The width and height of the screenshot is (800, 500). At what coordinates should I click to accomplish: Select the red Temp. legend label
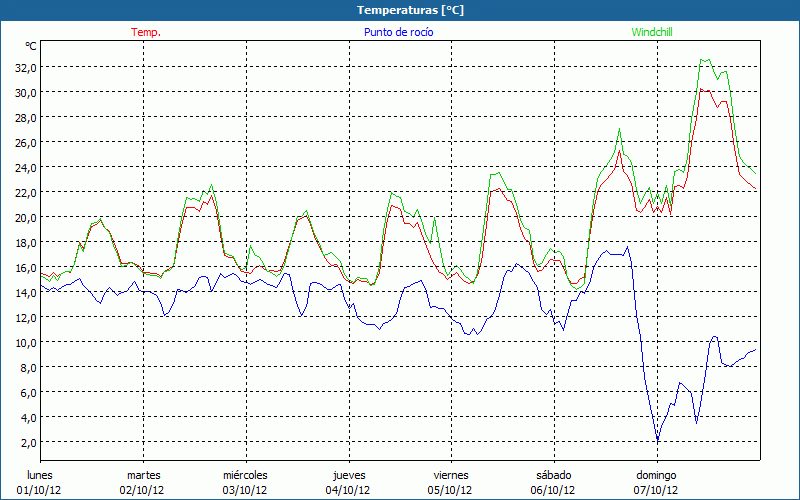pos(145,32)
